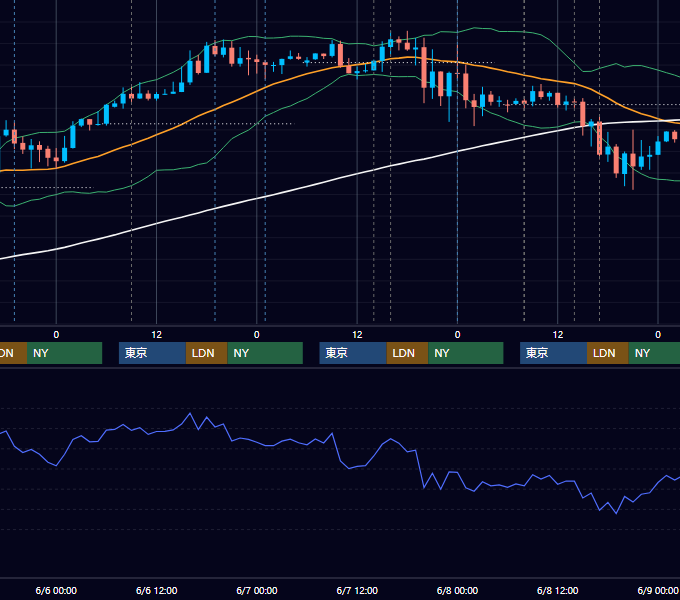Click the 6/6 12:00 date label

click(157, 590)
